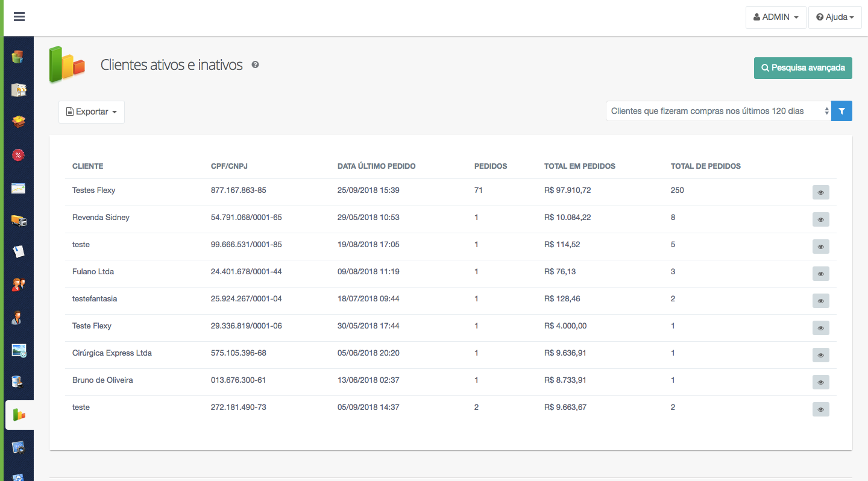Click pedidos value 71
Screen dimensions: 868x481
click(479, 190)
